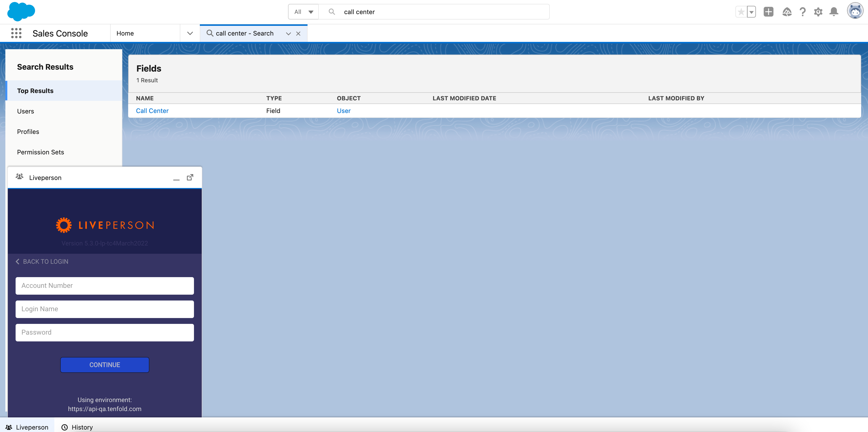Open the Help question mark icon
This screenshot has height=432, width=868.
point(803,12)
